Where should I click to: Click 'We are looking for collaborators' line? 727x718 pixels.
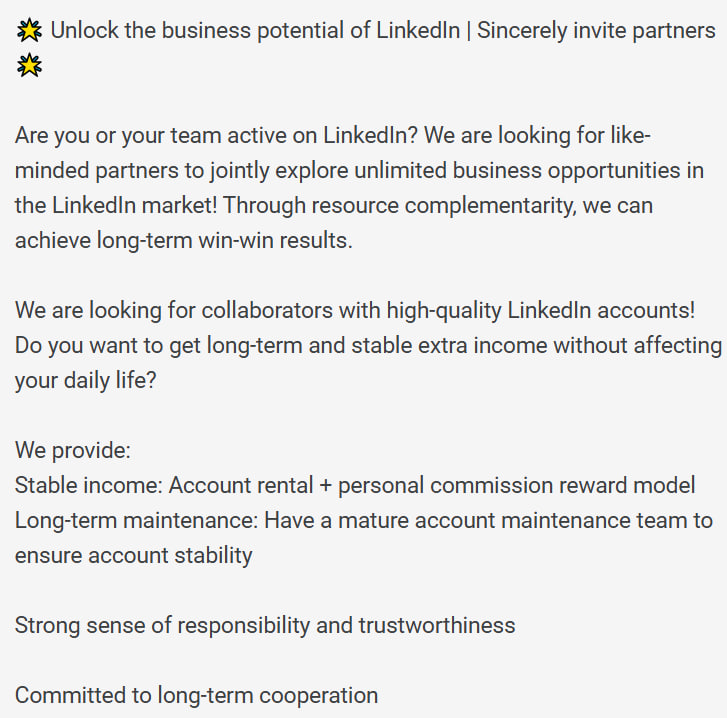(x=355, y=311)
